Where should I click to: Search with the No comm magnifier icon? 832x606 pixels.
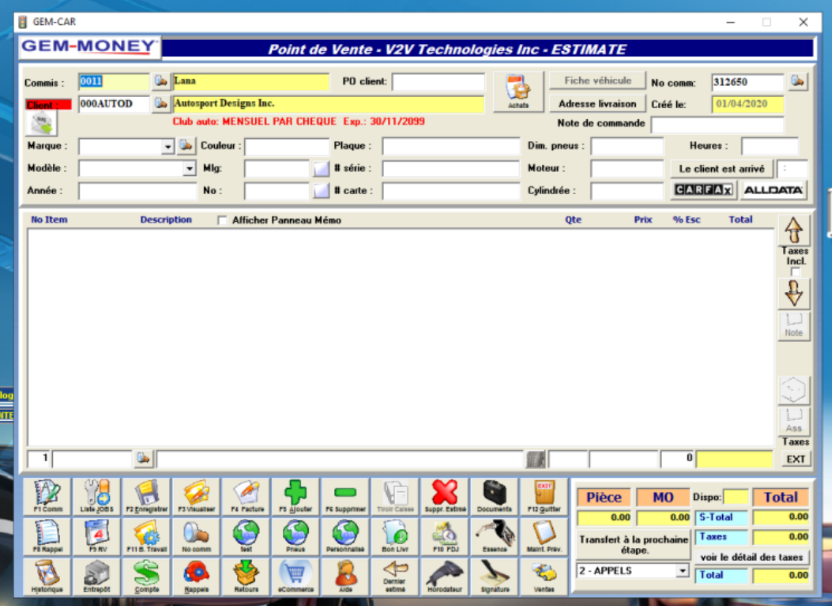[x=196, y=536]
